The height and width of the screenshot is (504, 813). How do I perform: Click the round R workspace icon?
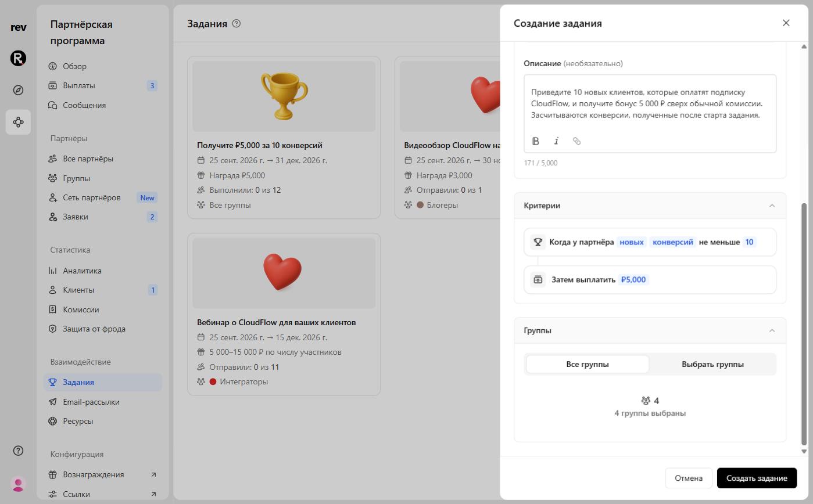18,58
